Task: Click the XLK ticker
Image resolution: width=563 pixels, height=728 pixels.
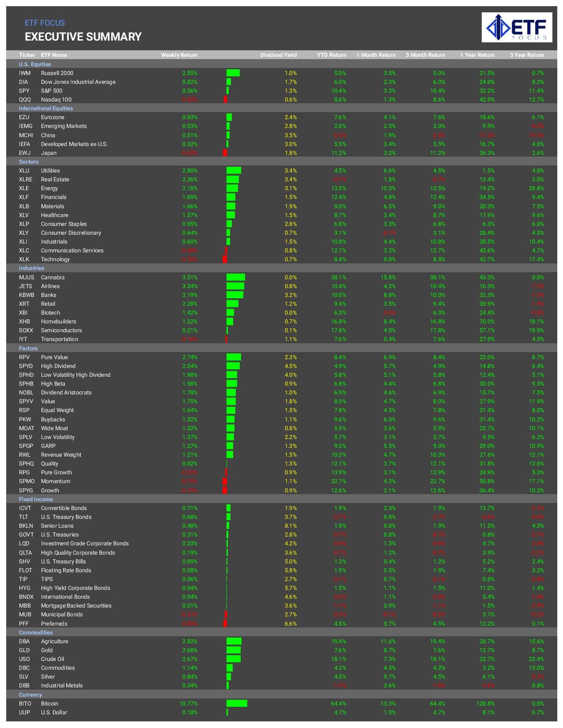Action: click(24, 259)
